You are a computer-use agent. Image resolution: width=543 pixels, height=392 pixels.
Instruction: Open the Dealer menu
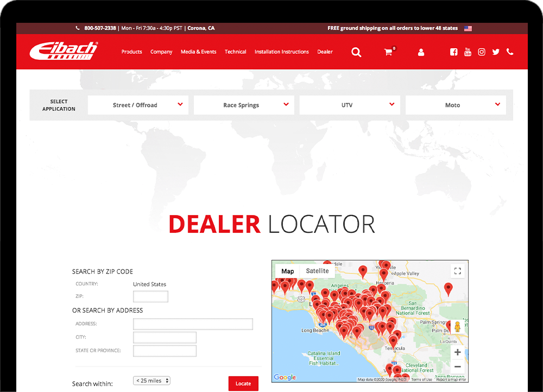click(x=325, y=52)
